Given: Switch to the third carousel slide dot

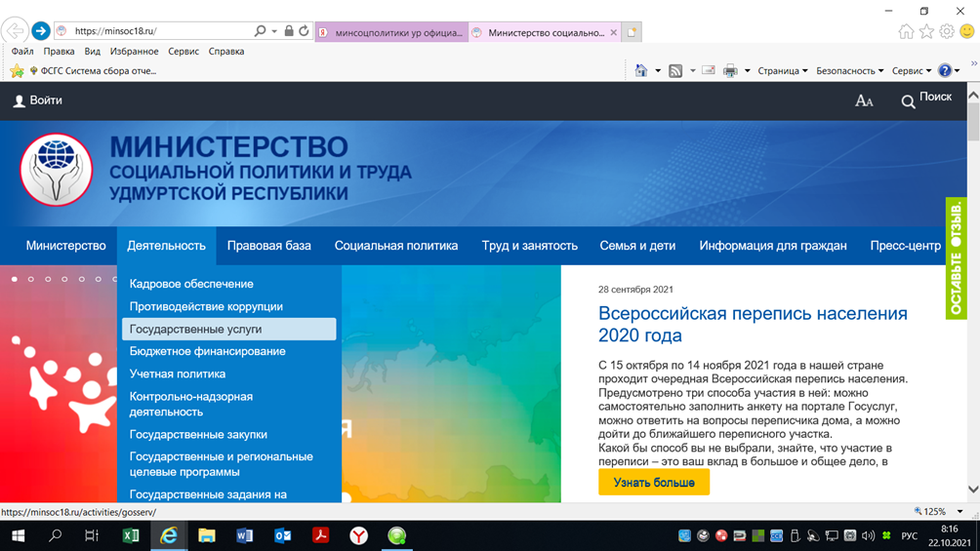Looking at the screenshot, I should (x=48, y=279).
